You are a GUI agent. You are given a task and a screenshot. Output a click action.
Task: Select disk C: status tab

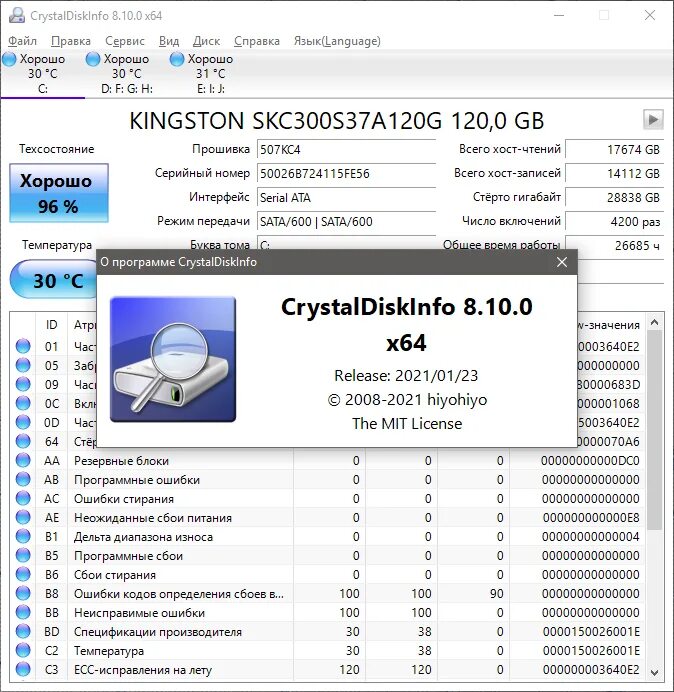click(x=42, y=73)
